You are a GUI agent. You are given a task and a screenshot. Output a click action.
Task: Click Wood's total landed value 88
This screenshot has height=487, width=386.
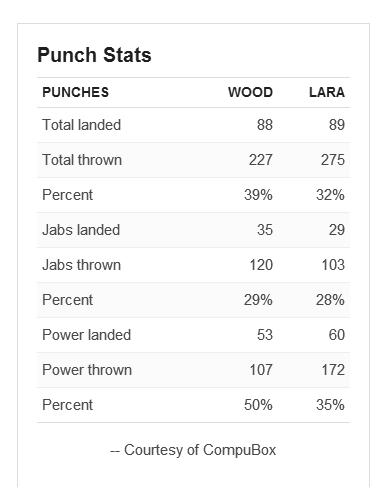tap(265, 125)
